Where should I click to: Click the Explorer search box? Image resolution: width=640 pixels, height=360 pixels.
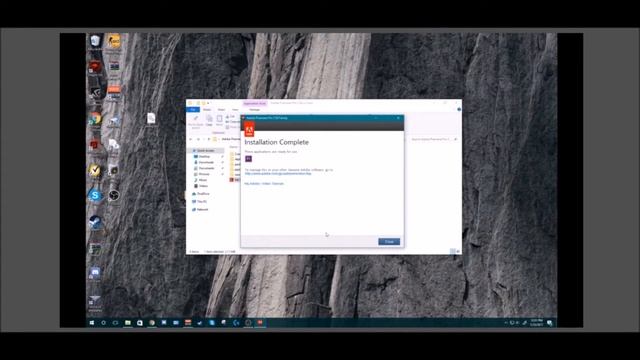[x=433, y=139]
